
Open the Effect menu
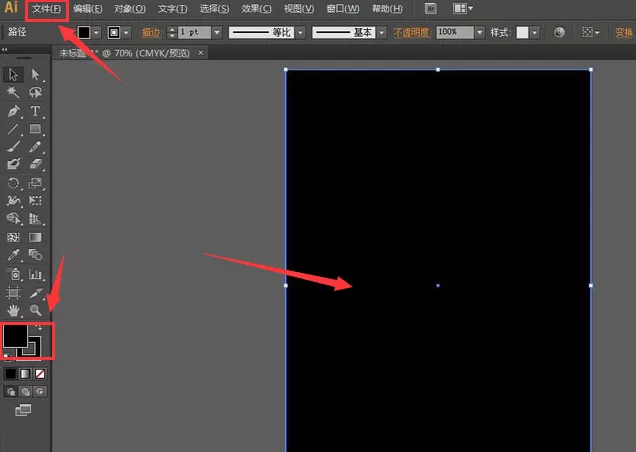coord(256,9)
